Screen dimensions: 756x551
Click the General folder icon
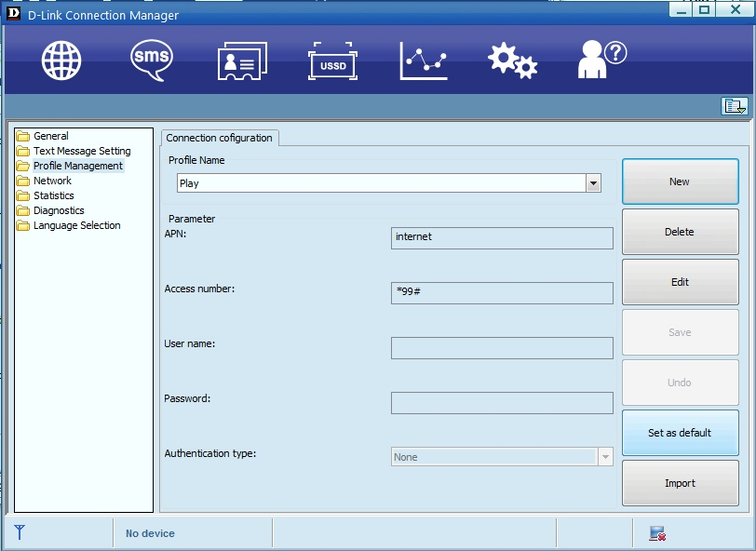[22, 137]
